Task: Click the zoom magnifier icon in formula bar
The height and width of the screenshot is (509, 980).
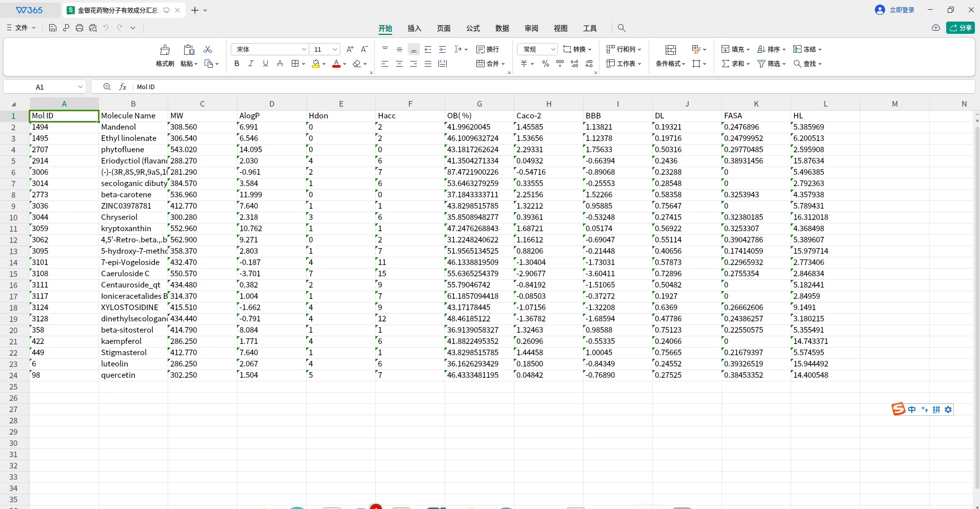Action: 107,87
